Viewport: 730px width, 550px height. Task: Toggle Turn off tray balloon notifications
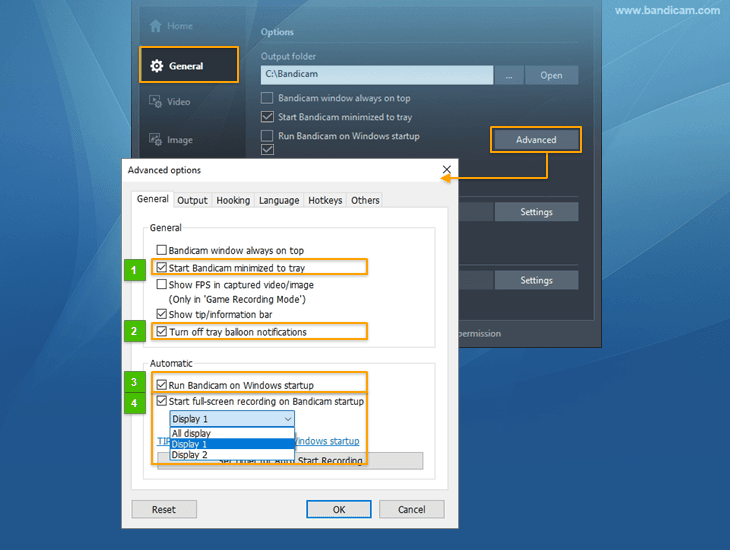coord(162,331)
